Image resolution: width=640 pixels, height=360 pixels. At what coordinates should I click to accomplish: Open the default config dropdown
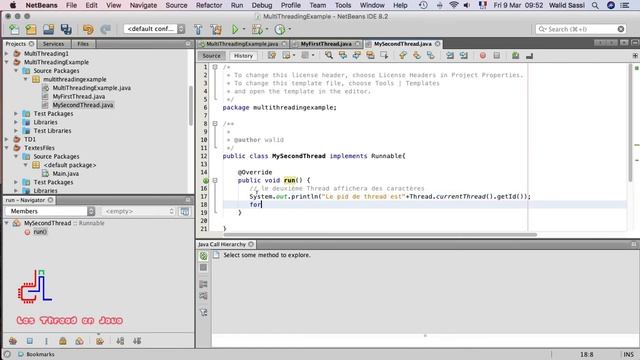[154, 29]
